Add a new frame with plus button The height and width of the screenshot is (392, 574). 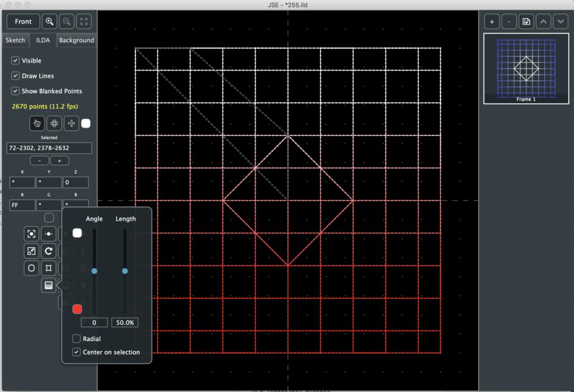(492, 22)
